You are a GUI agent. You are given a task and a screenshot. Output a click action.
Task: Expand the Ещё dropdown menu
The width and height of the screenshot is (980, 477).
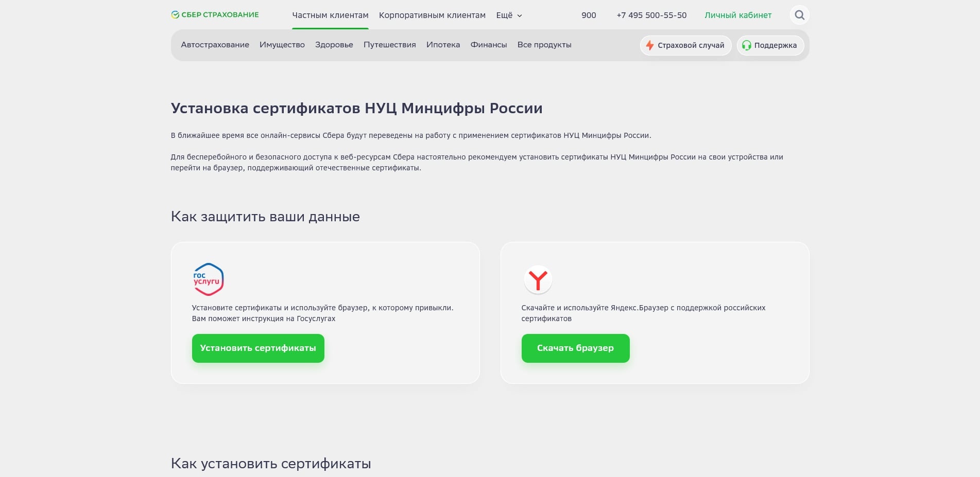[508, 15]
